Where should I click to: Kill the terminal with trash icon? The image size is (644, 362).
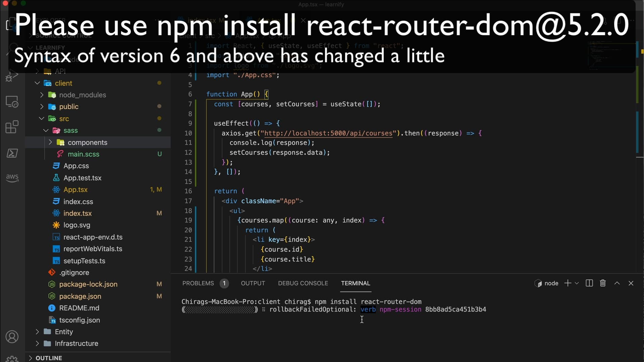click(x=603, y=283)
